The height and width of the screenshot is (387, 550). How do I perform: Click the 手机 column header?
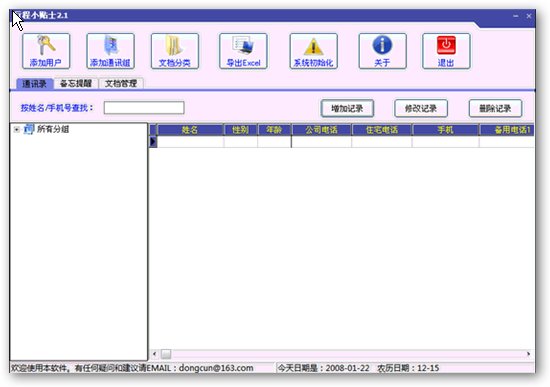pos(445,130)
